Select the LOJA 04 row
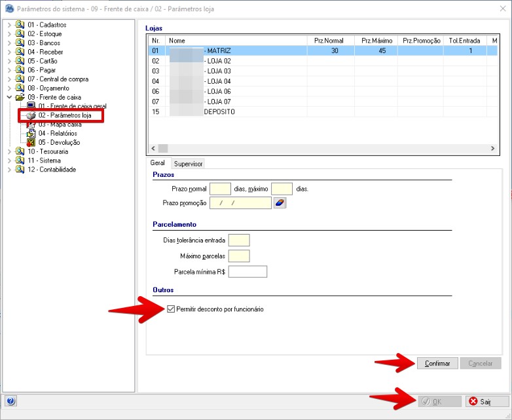 (323, 81)
